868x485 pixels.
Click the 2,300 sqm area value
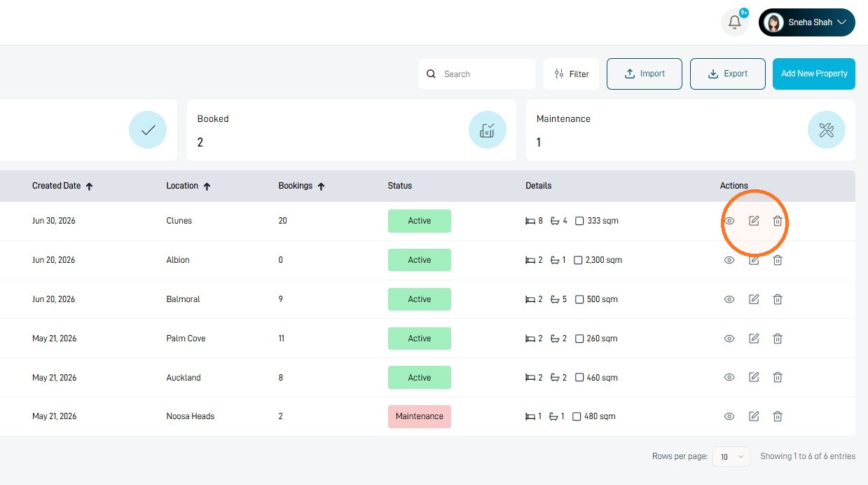pyautogui.click(x=604, y=260)
